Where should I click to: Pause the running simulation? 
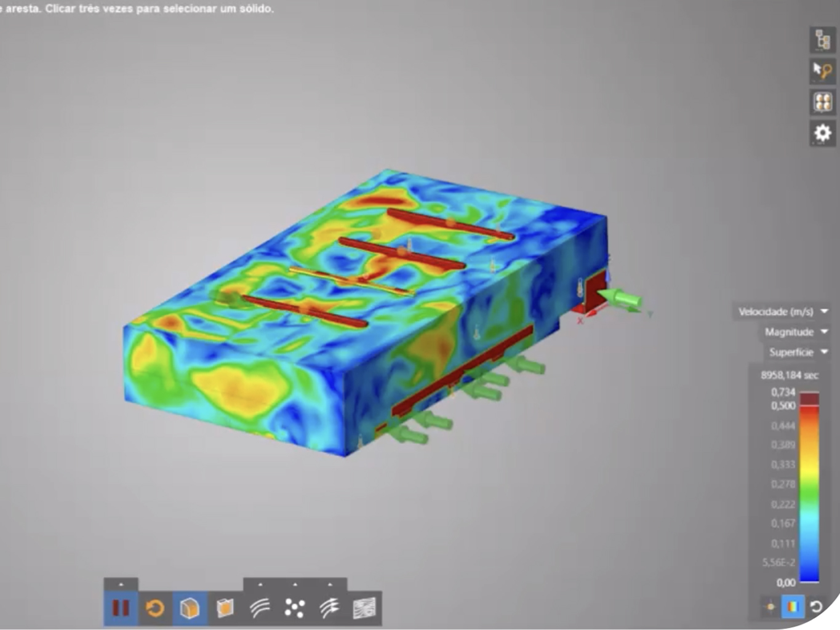121,608
